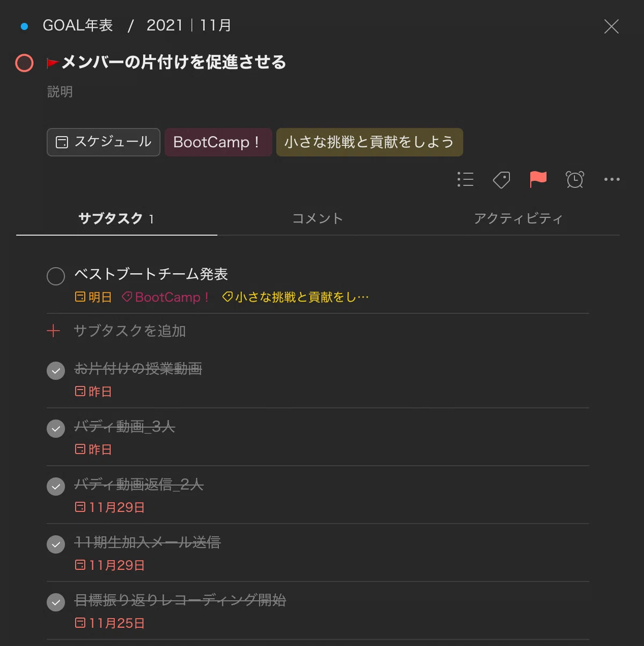Click the スケジュール button

(104, 142)
